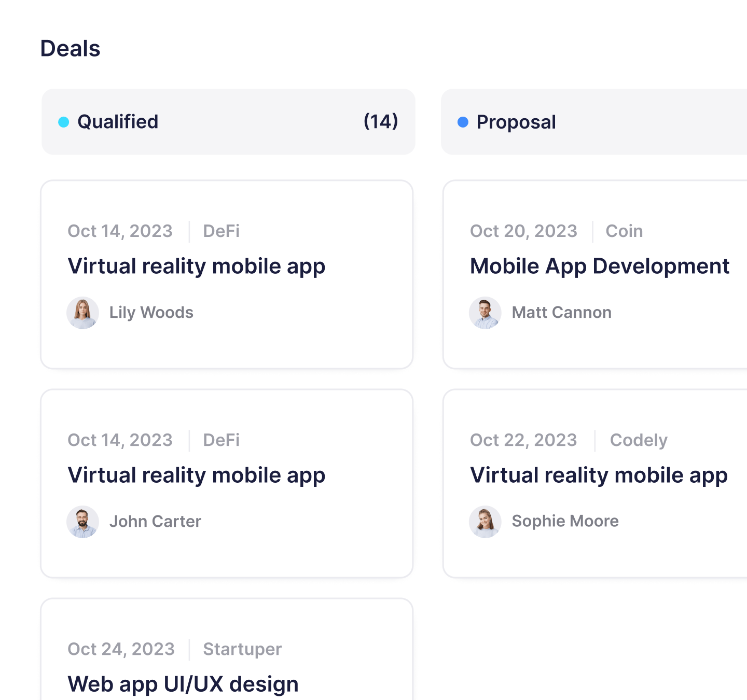Viewport: 747px width, 700px height.
Task: Click John Carter's avatar picture
Action: click(82, 522)
